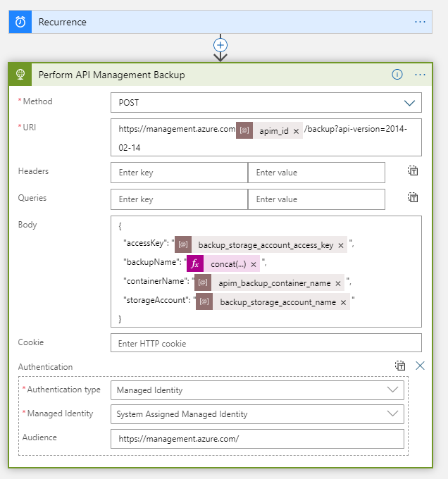Click the Recurrence clock trigger icon

(20, 22)
